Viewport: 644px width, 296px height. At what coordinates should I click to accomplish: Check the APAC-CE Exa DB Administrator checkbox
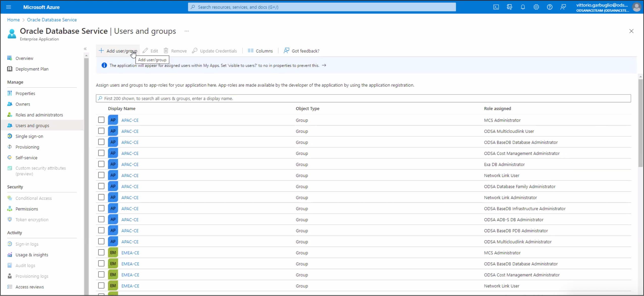pos(101,164)
